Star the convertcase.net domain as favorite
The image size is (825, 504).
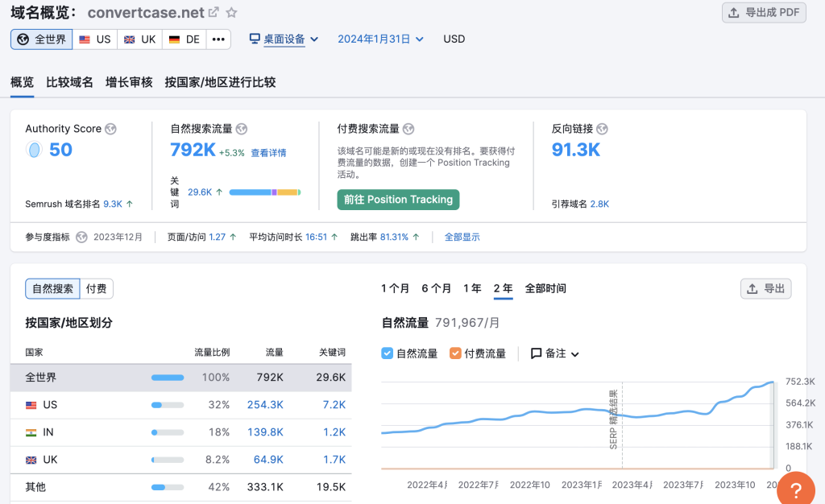tap(231, 12)
